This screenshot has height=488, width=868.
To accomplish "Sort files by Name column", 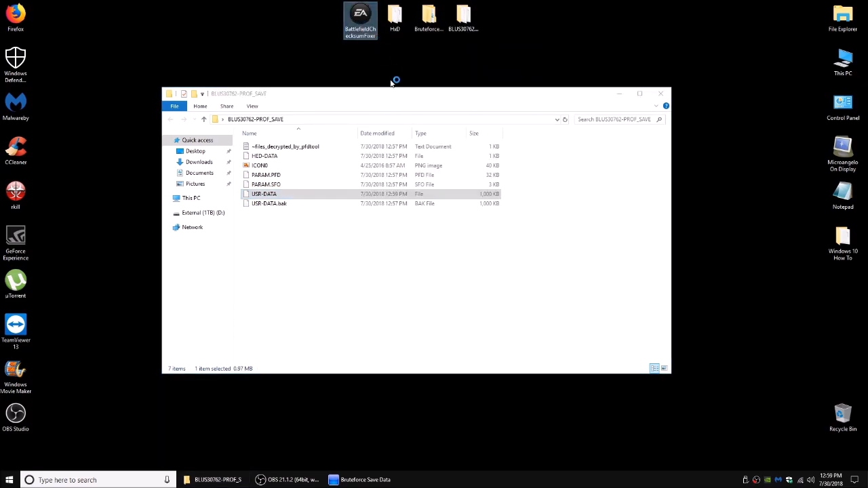I will coord(299,133).
